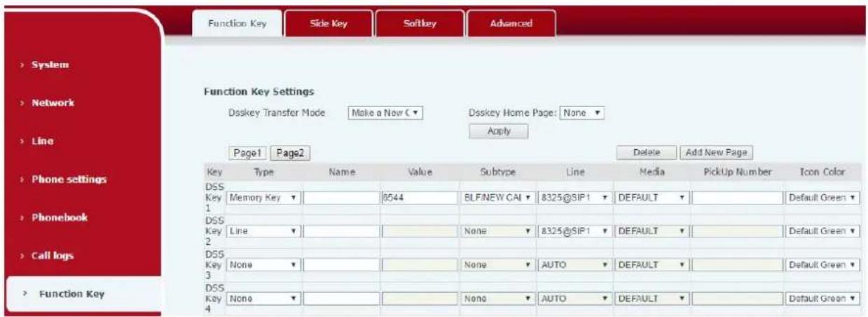Open the BLF/NEW CALL Subtype dropdown
Viewport: 868px width, 317px height.
click(497, 198)
